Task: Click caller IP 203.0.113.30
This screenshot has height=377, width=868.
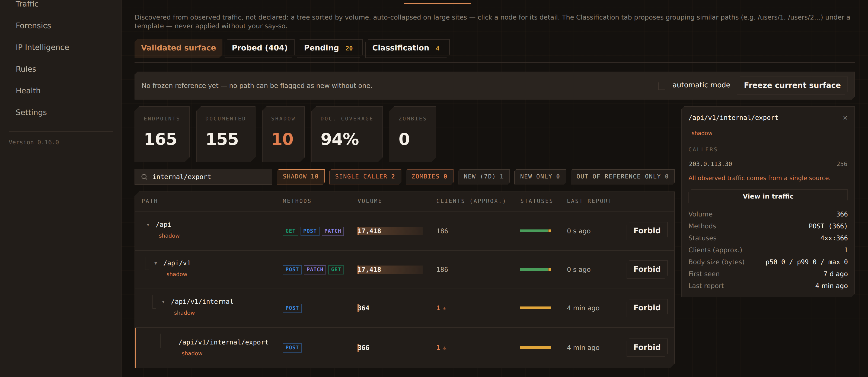Action: (x=710, y=164)
